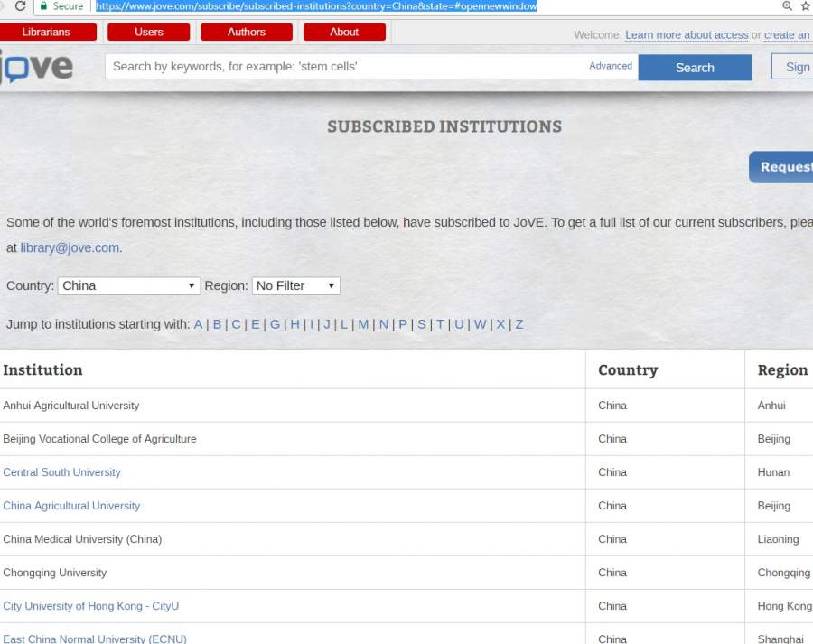Open the China Agricultural University link
This screenshot has height=644, width=813.
71,506
